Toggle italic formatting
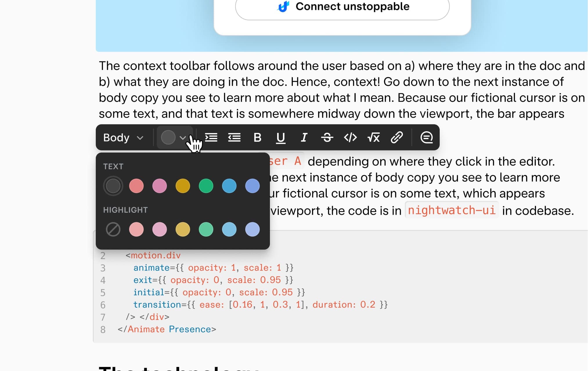588x371 pixels. [304, 137]
